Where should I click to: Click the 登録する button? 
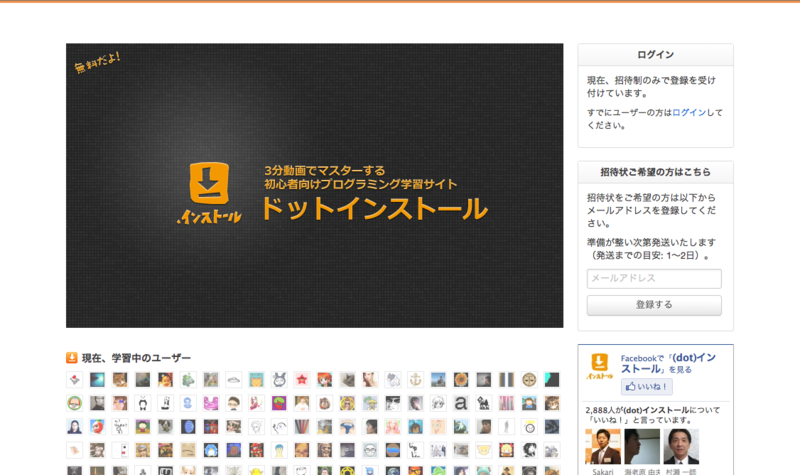click(x=654, y=305)
